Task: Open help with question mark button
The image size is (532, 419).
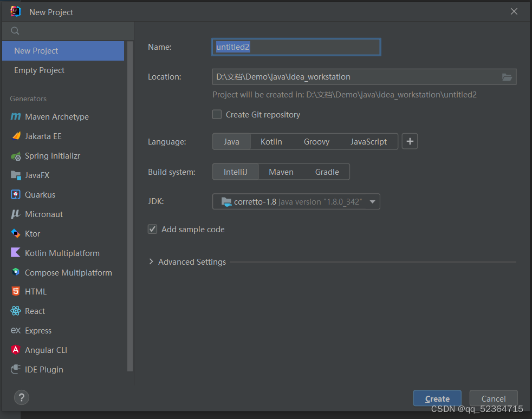Action: pos(22,398)
